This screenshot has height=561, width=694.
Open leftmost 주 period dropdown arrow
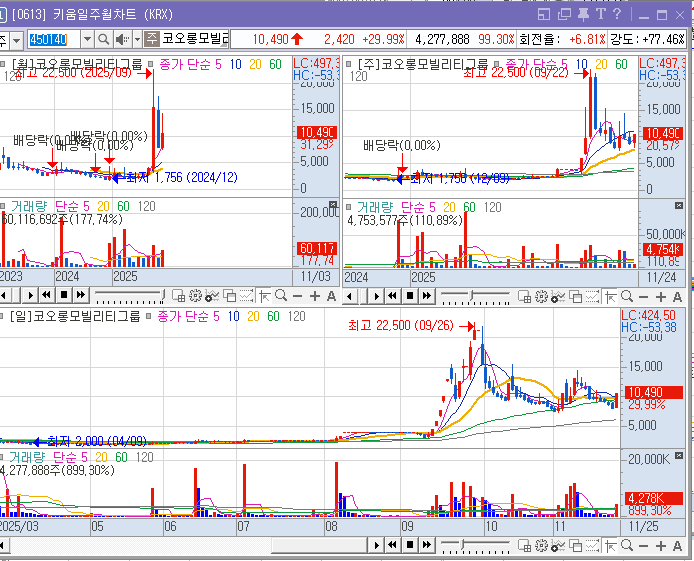pos(16,40)
